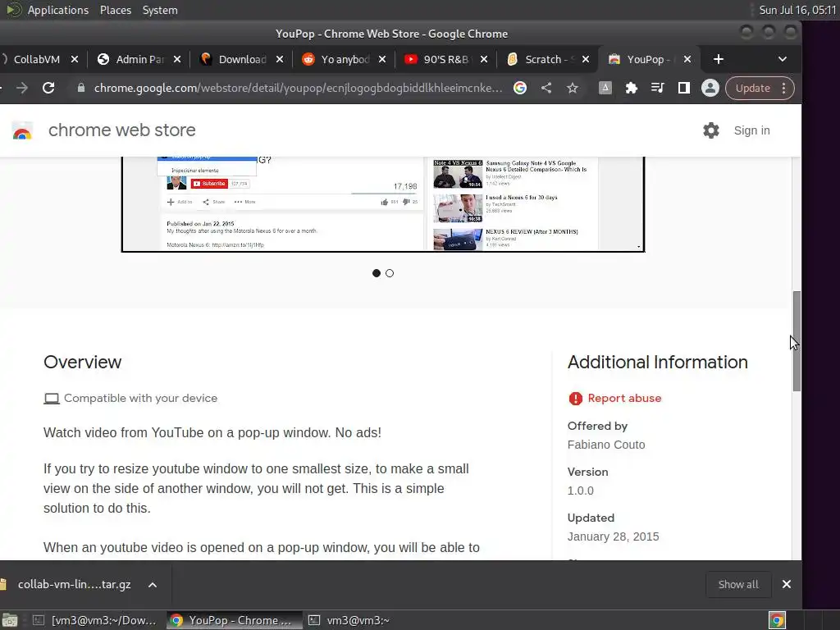Click the Chrome icon in bottom panel tray
The width and height of the screenshot is (840, 630).
tap(777, 620)
